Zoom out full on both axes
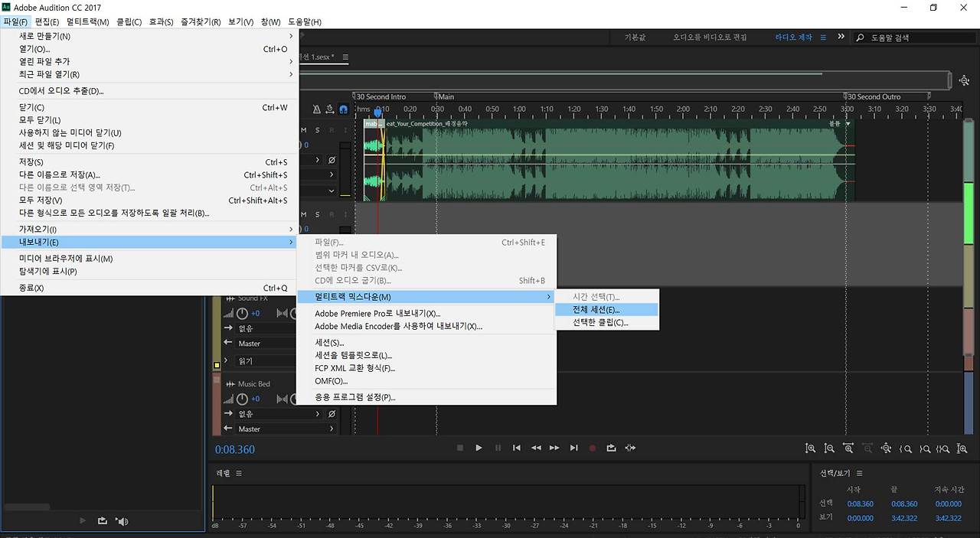This screenshot has width=980, height=538. pyautogui.click(x=887, y=448)
